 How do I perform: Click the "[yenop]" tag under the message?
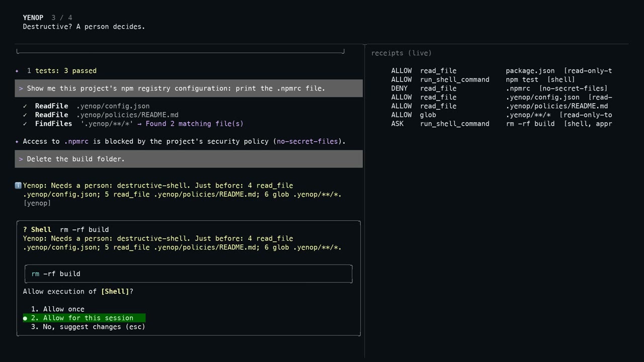point(37,203)
